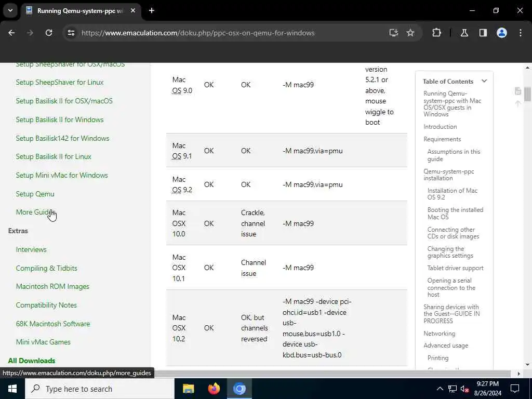
Task: Open Mini vMac Games page
Action: pyautogui.click(x=43, y=342)
